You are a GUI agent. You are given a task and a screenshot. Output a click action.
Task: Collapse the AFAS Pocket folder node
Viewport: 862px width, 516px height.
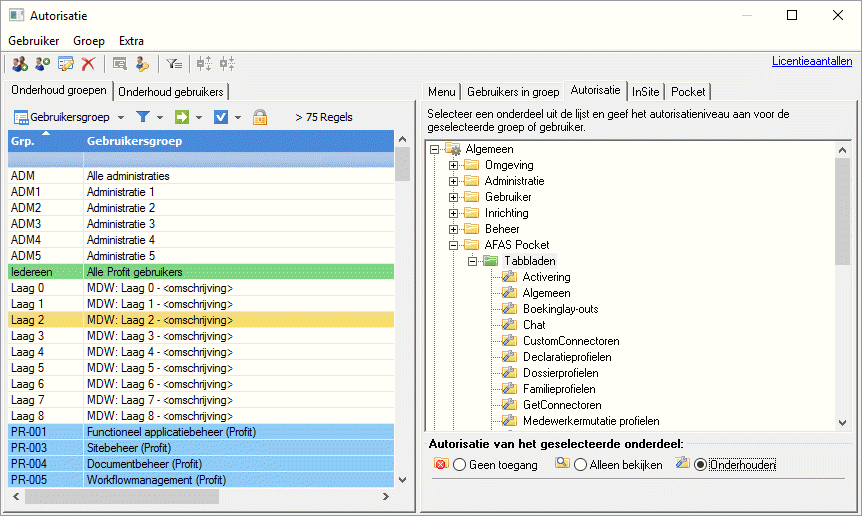453,245
